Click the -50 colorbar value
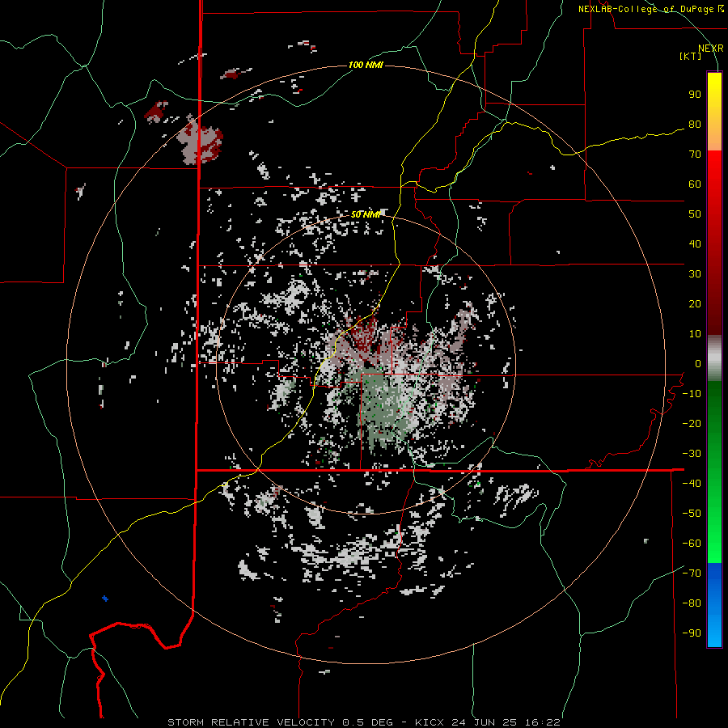The height and width of the screenshot is (728, 728). coord(692,513)
